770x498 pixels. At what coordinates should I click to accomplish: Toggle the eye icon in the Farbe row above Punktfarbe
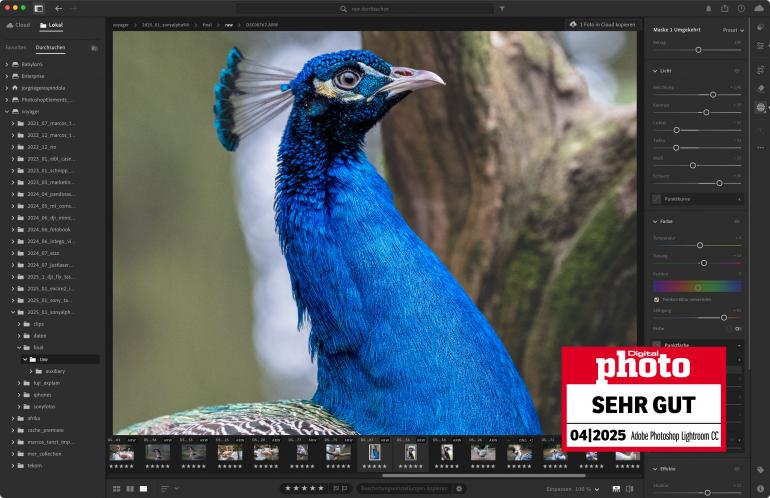click(738, 329)
